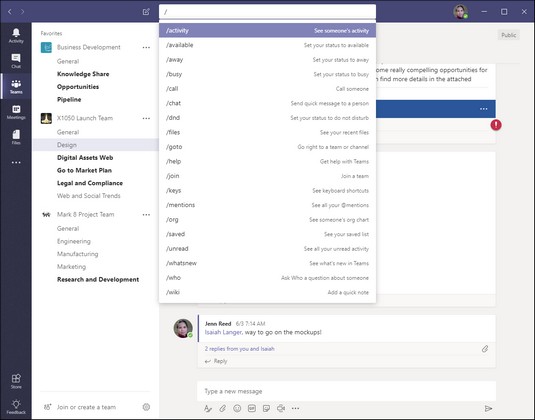Open the Files sidebar icon

click(x=16, y=137)
